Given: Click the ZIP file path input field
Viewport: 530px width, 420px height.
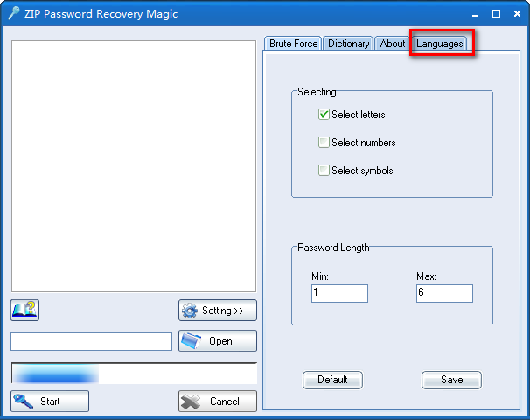Looking at the screenshot, I should pos(91,341).
